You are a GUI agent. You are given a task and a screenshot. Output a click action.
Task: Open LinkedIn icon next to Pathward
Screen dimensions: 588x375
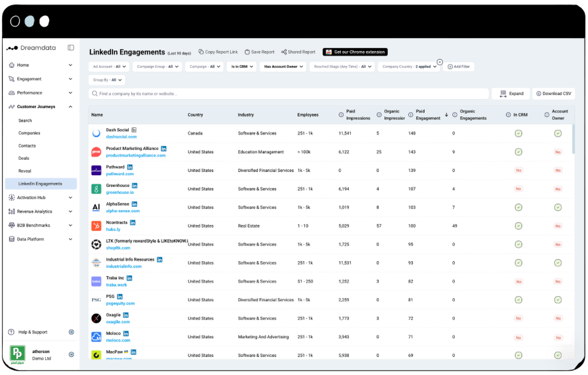[130, 167]
